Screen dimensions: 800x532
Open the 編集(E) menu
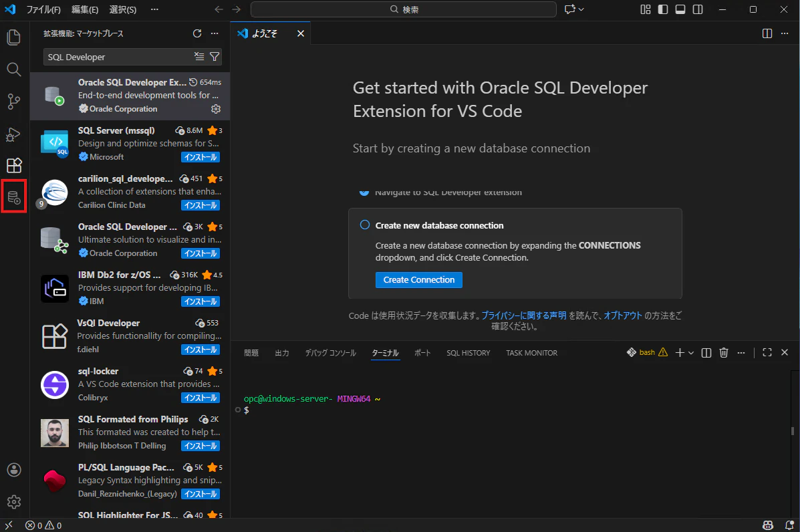[85, 9]
